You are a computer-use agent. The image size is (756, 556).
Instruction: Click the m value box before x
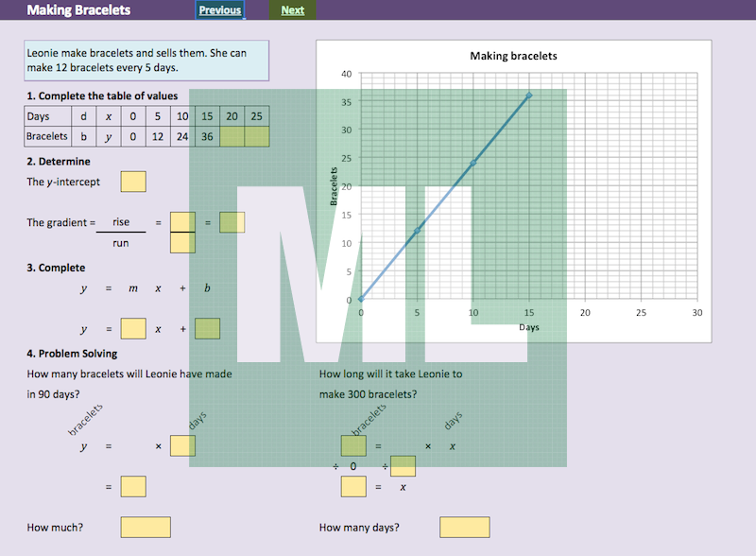pos(133,329)
